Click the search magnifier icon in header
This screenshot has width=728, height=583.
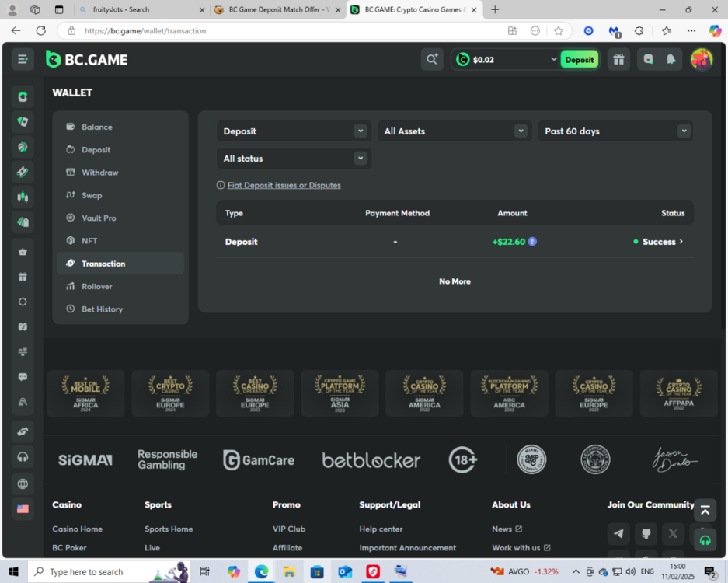coord(431,60)
